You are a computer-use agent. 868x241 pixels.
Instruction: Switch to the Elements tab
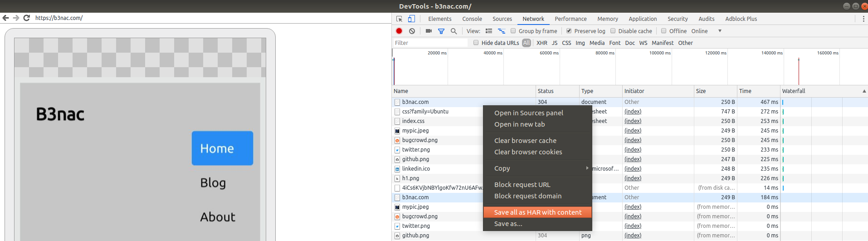439,19
